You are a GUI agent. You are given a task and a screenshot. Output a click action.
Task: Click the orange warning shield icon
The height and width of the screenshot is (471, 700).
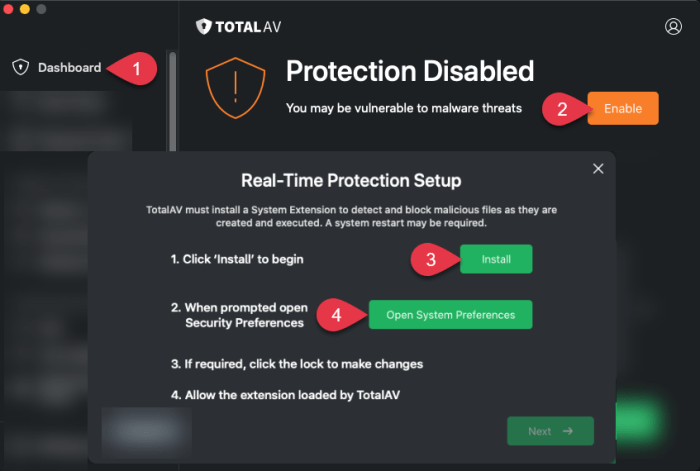235,88
